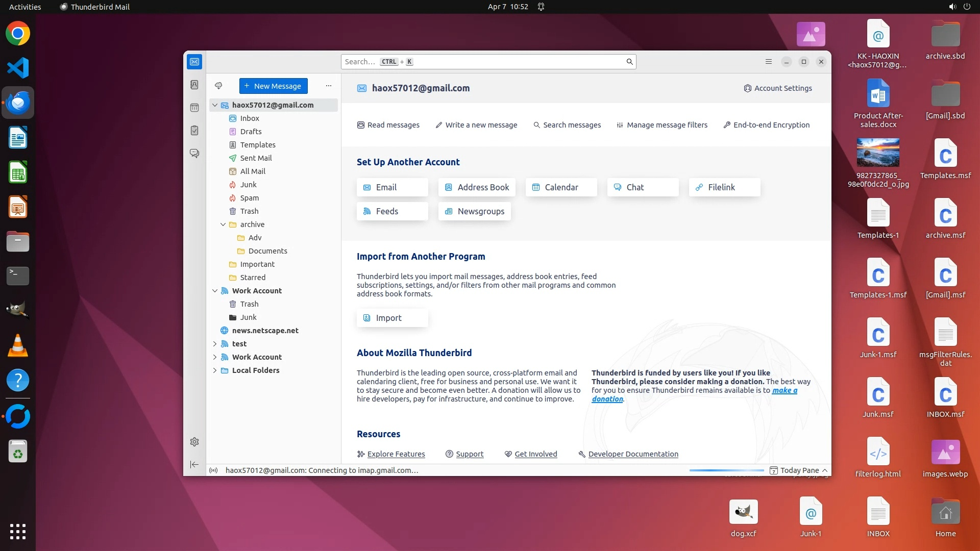
Task: Click the New Message button
Action: [x=274, y=86]
